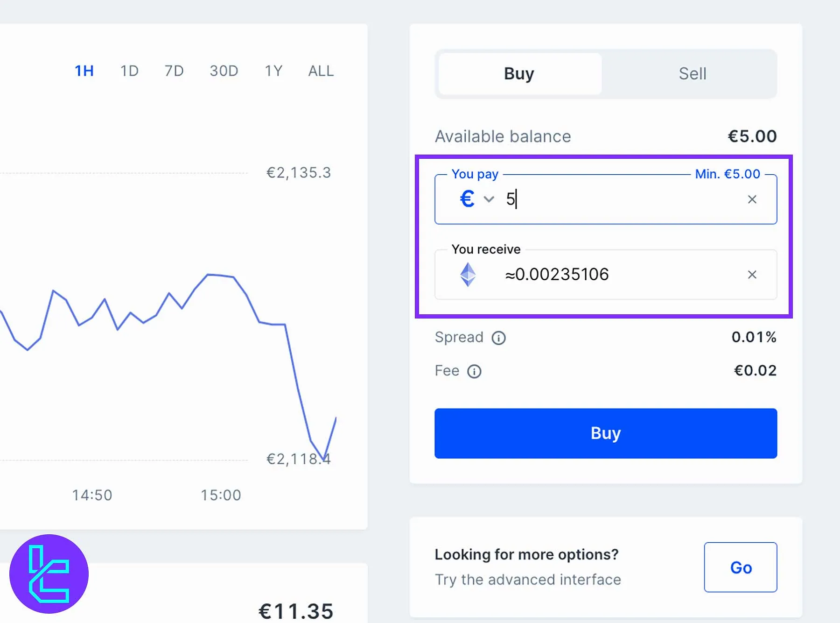Click Go for the advanced interface
The width and height of the screenshot is (840, 623).
click(x=741, y=567)
